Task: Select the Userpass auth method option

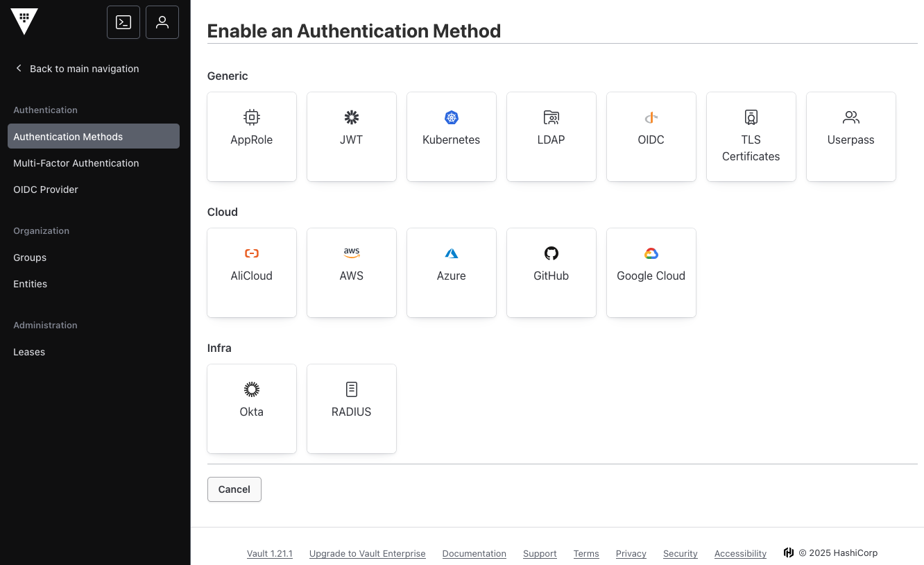Action: click(851, 137)
